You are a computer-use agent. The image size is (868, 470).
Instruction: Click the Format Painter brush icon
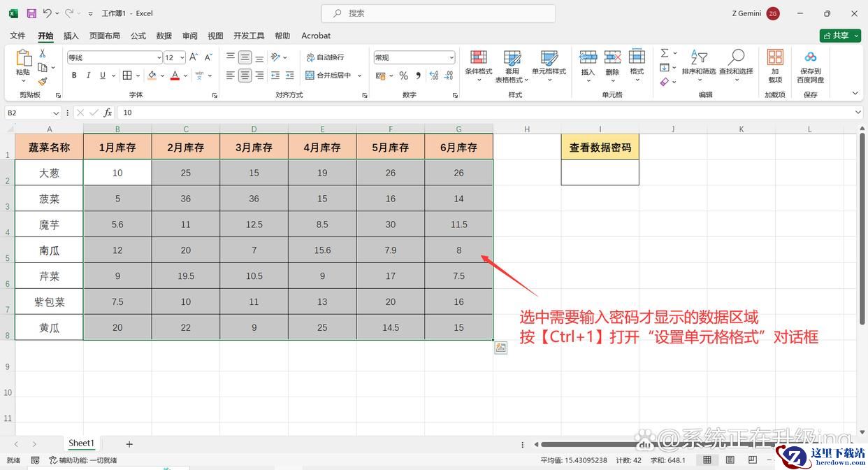click(43, 81)
